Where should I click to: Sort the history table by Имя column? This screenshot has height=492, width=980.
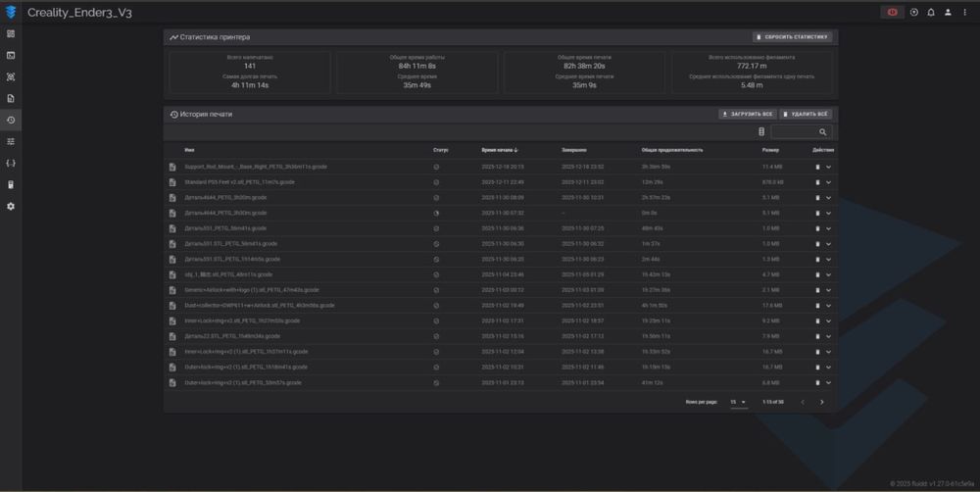tap(189, 150)
